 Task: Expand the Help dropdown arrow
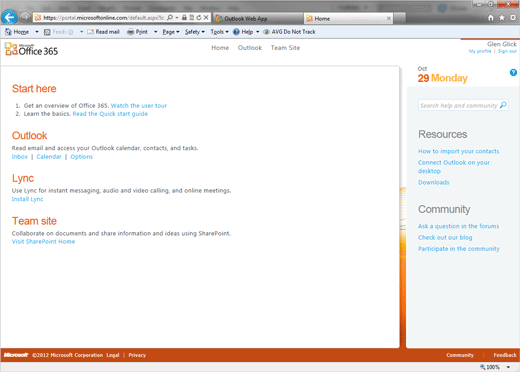[258, 32]
